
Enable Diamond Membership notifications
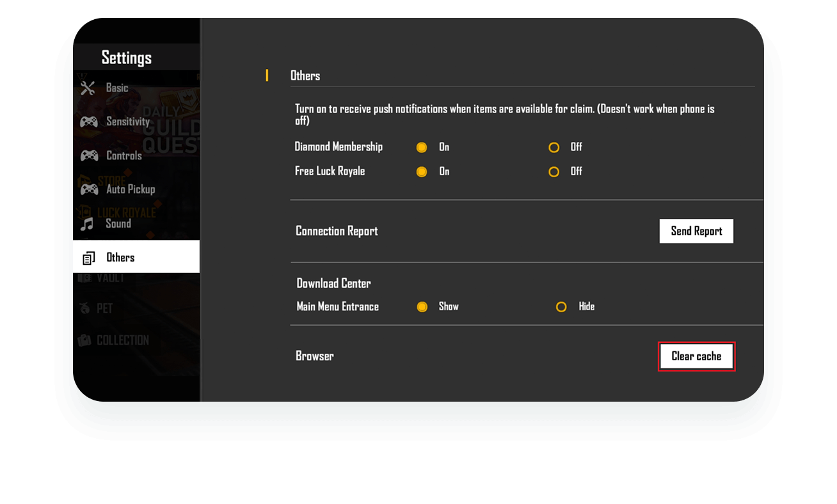pyautogui.click(x=422, y=147)
